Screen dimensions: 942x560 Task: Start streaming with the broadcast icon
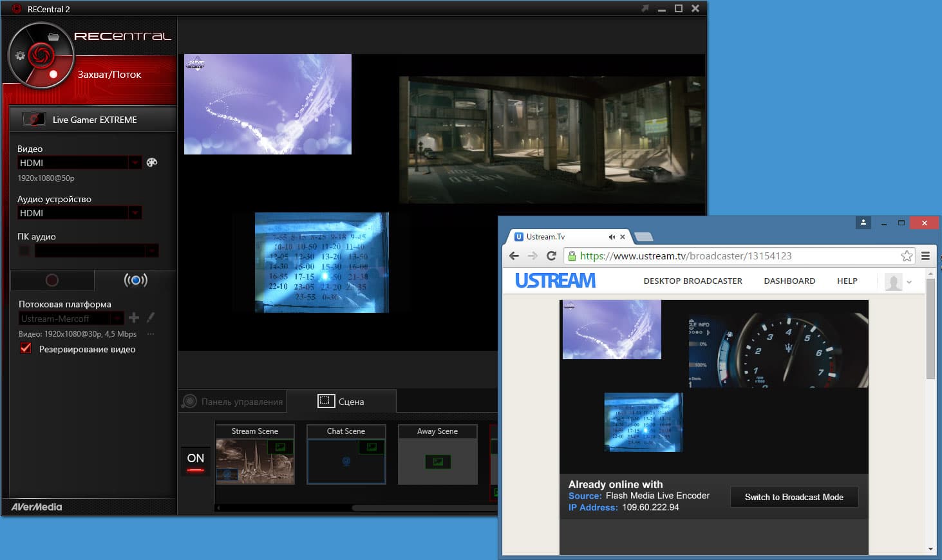click(x=135, y=280)
